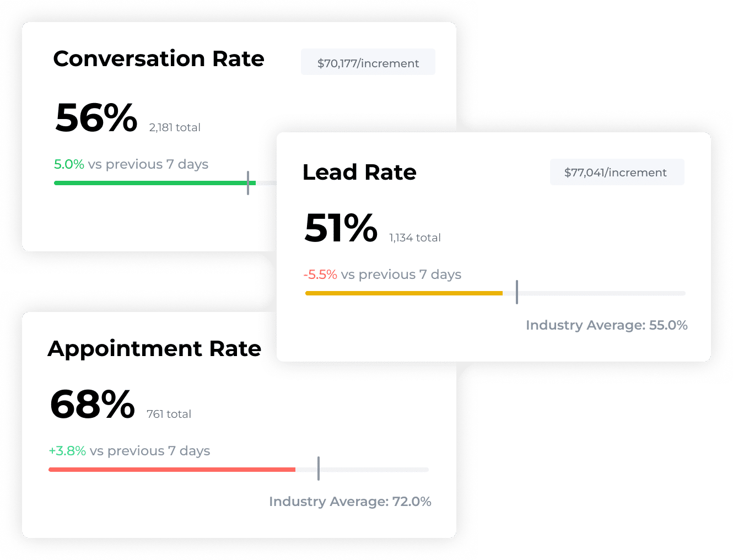
Task: Click the Appointment Rate card title
Action: (154, 349)
